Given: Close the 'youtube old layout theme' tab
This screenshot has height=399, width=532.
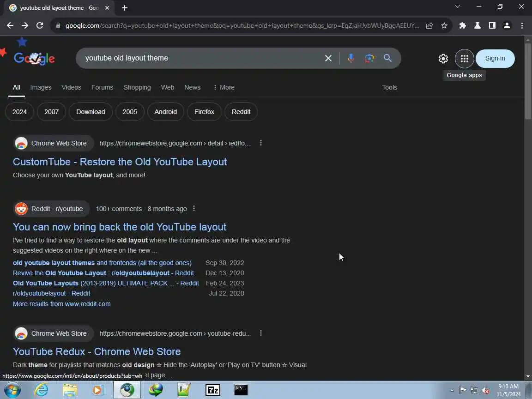Looking at the screenshot, I should coord(107,8).
